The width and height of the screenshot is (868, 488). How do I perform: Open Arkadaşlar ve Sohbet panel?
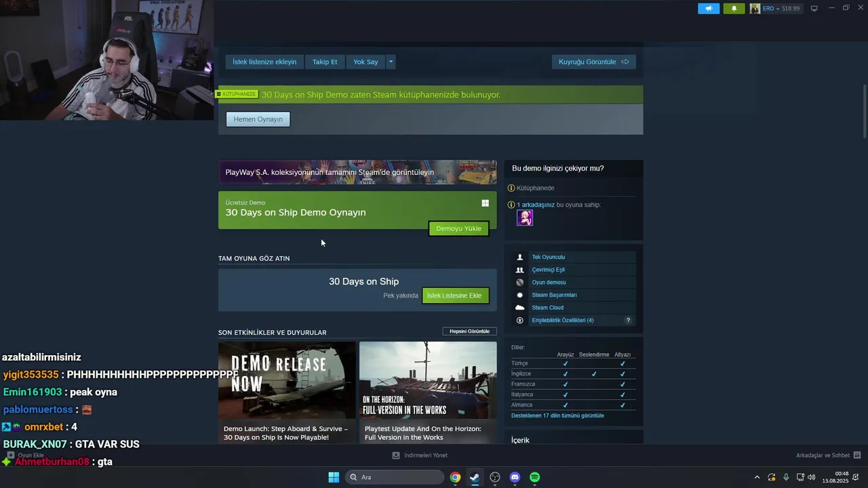point(823,455)
